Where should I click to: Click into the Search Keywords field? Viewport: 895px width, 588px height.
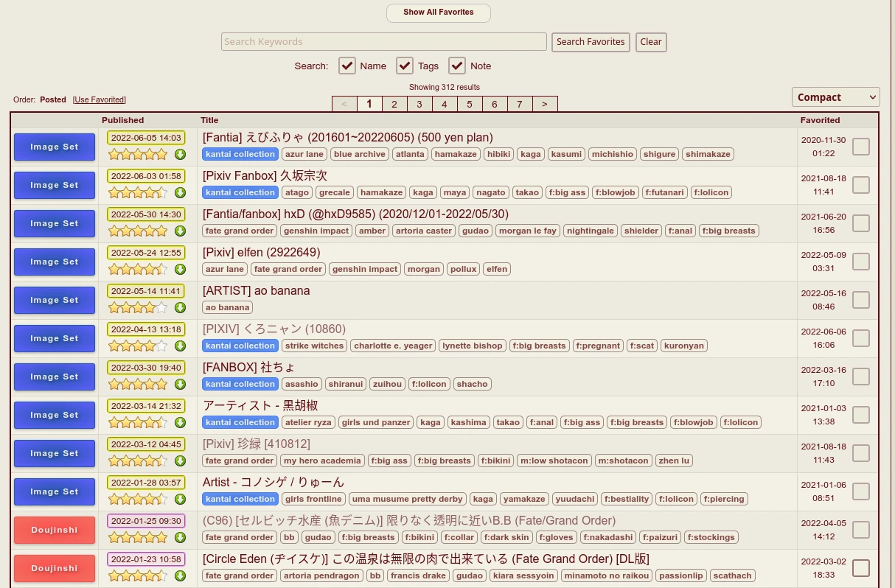click(x=383, y=42)
